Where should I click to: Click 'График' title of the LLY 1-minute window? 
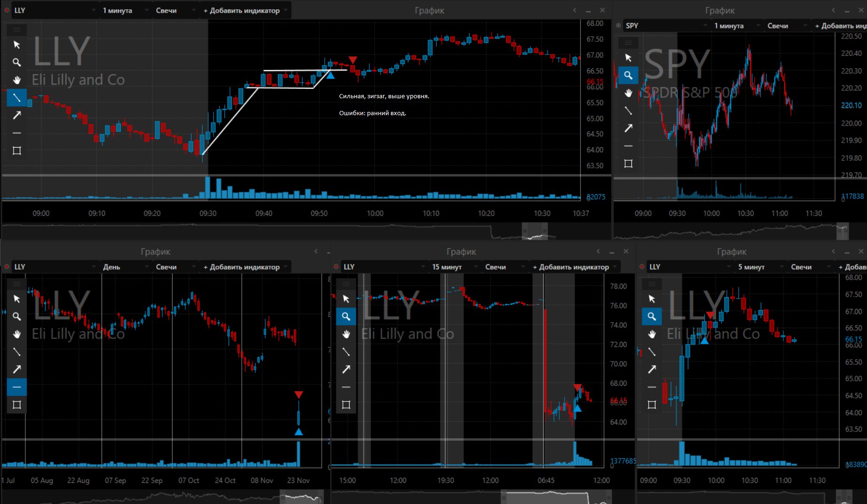[x=430, y=10]
